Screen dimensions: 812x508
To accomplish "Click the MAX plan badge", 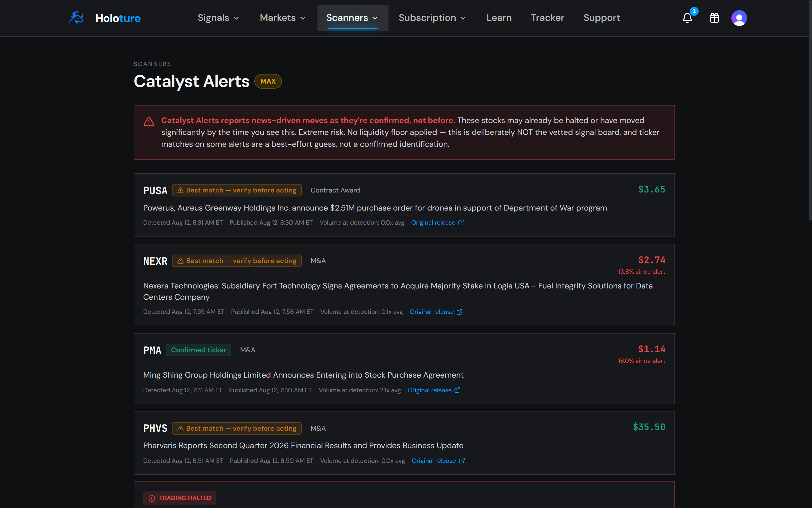I will pyautogui.click(x=268, y=81).
